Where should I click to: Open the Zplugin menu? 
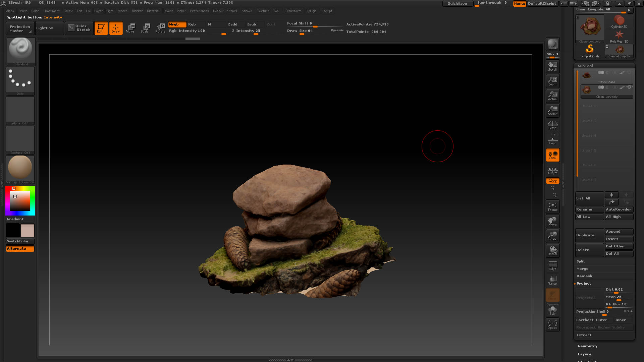point(311,11)
